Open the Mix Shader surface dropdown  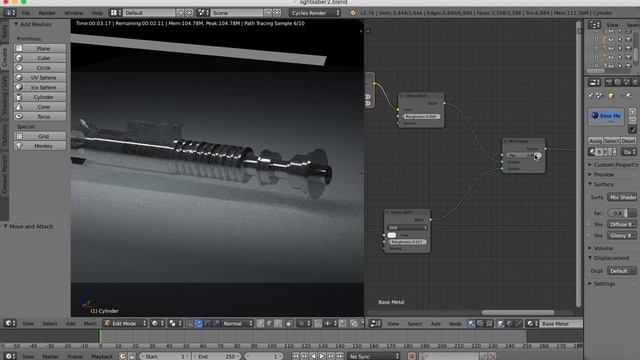[622, 197]
